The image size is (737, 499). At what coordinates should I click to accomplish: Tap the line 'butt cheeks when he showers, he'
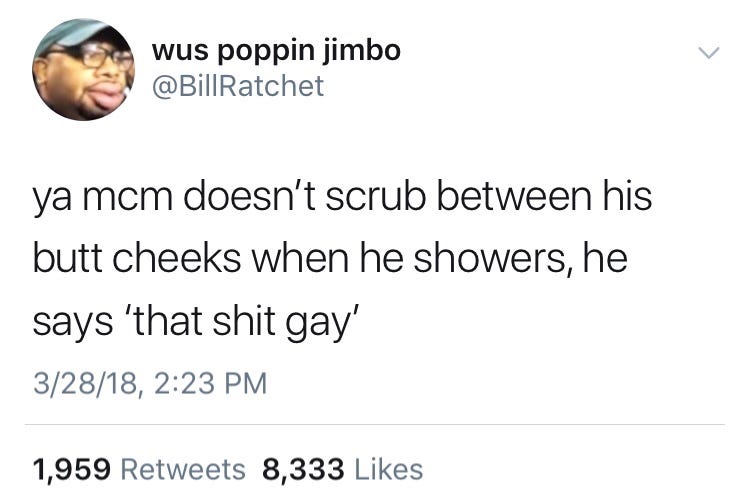click(x=330, y=258)
